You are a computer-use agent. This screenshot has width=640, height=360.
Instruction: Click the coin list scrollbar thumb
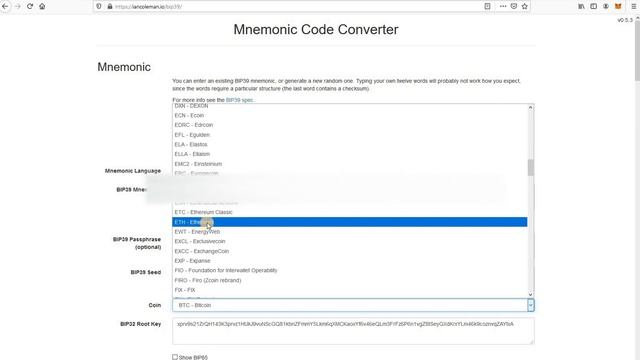(531, 168)
